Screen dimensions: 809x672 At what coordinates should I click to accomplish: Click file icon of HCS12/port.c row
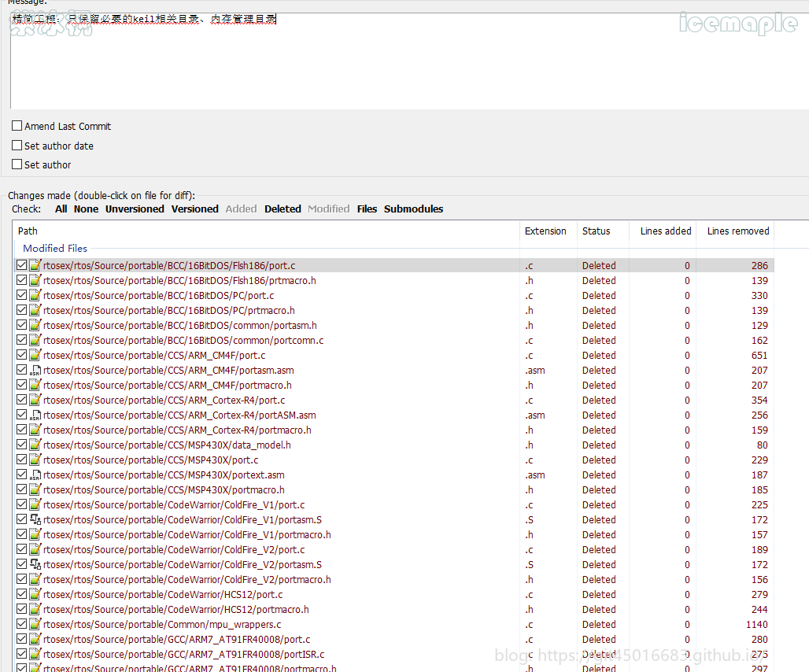(35, 595)
